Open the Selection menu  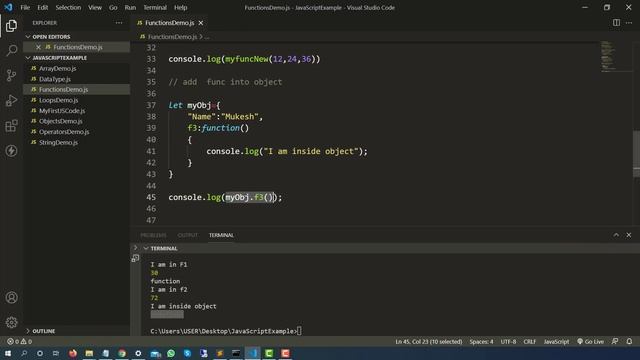68,7
